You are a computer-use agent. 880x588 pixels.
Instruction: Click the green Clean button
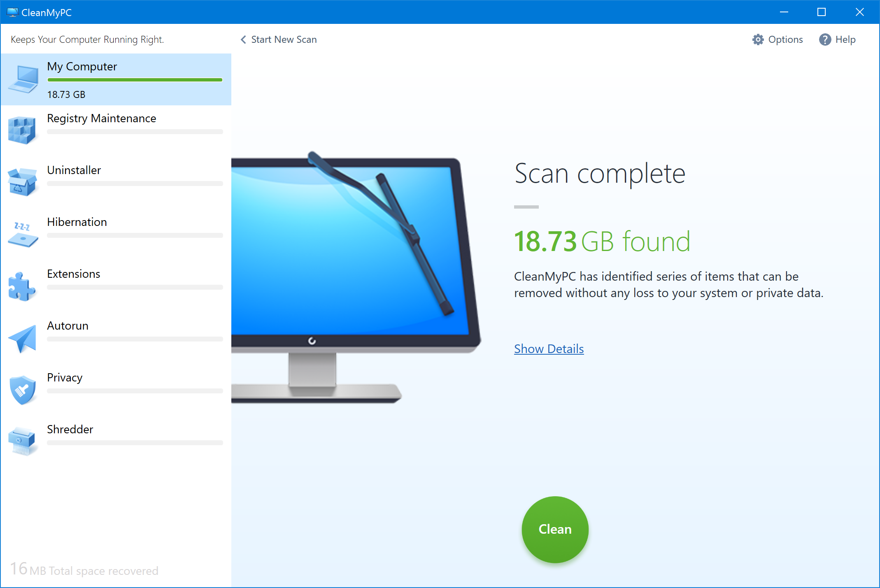[x=554, y=530]
